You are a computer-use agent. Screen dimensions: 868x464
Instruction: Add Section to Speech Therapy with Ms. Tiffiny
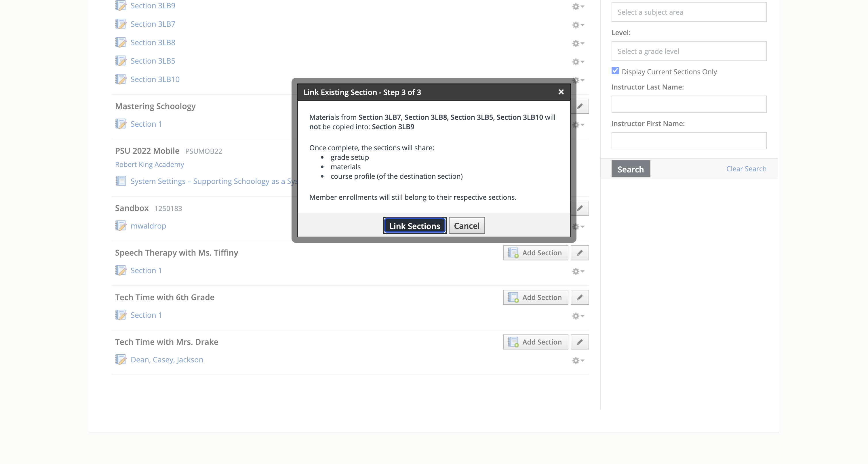tap(535, 253)
